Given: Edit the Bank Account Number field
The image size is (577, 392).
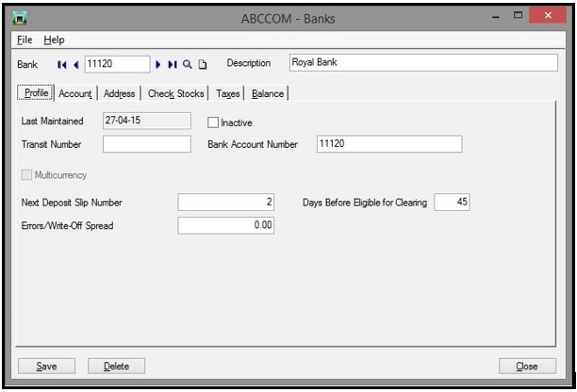Looking at the screenshot, I should [x=389, y=144].
